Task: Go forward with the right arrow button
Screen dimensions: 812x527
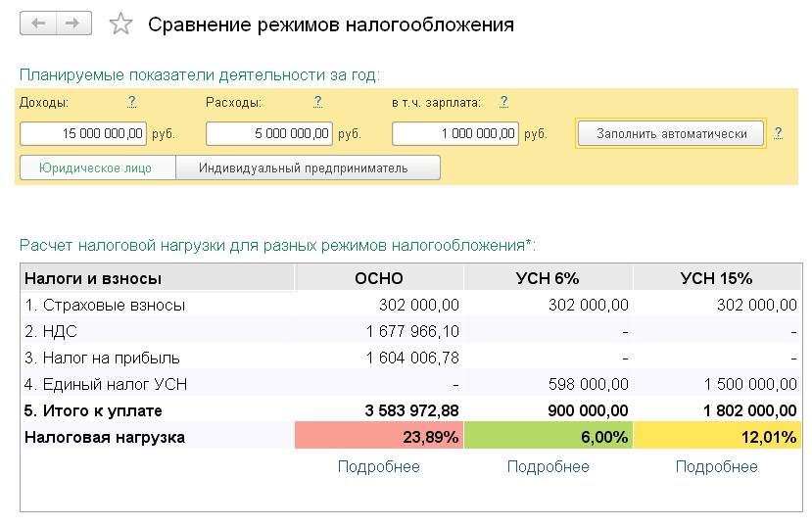Action: tap(73, 24)
